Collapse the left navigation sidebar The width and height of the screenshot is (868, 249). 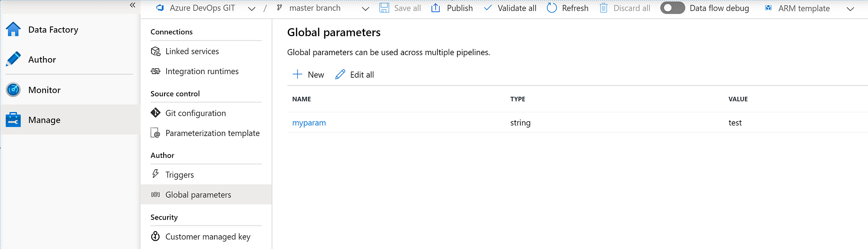(132, 5)
